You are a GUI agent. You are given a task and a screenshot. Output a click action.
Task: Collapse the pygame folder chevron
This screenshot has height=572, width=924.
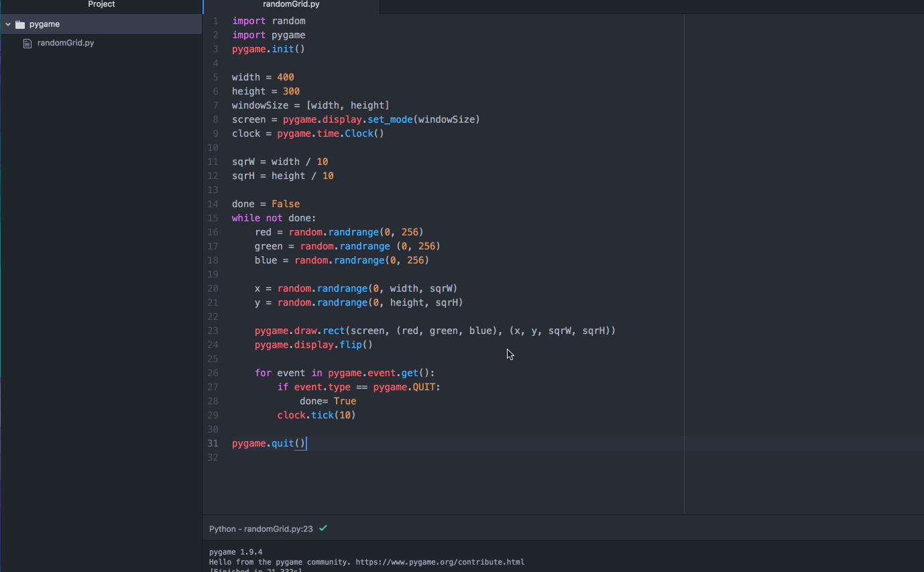(x=8, y=24)
